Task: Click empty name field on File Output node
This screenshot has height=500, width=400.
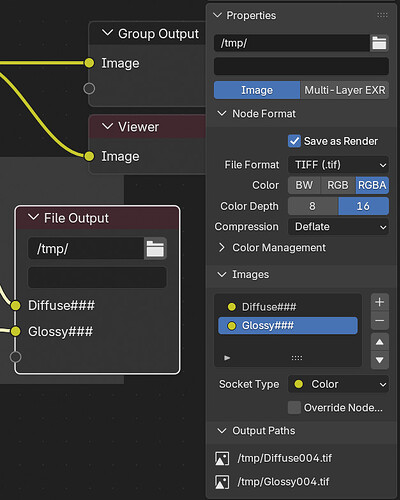Action: click(97, 277)
